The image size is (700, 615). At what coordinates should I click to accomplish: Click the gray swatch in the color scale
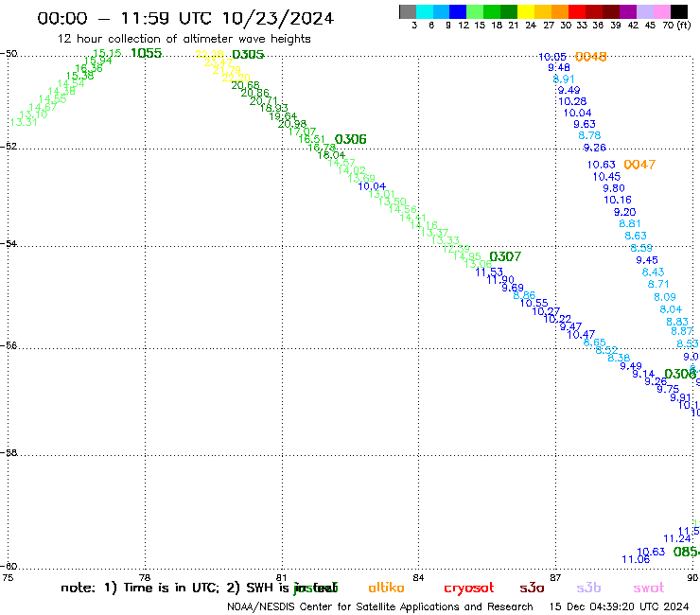click(408, 11)
